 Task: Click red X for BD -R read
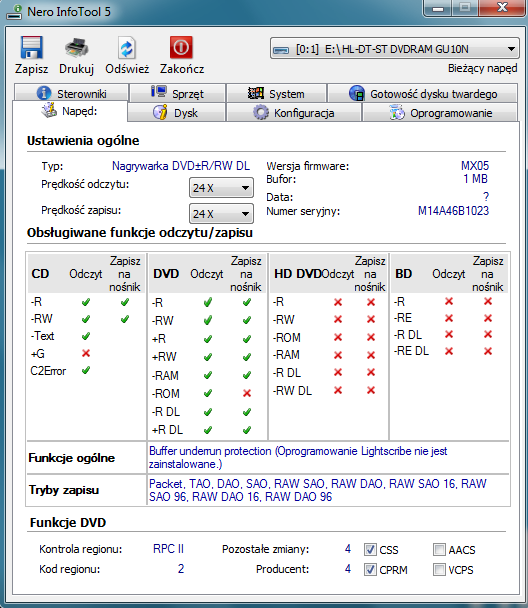449,301
